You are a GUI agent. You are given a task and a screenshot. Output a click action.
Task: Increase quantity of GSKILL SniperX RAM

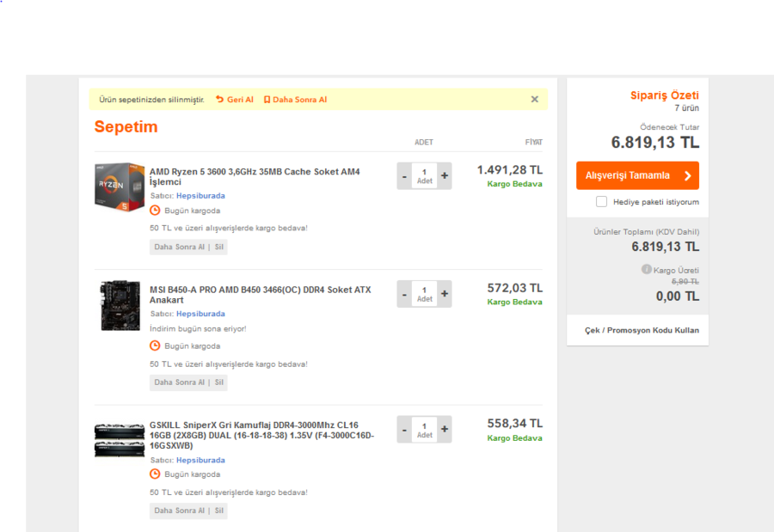pos(445,430)
